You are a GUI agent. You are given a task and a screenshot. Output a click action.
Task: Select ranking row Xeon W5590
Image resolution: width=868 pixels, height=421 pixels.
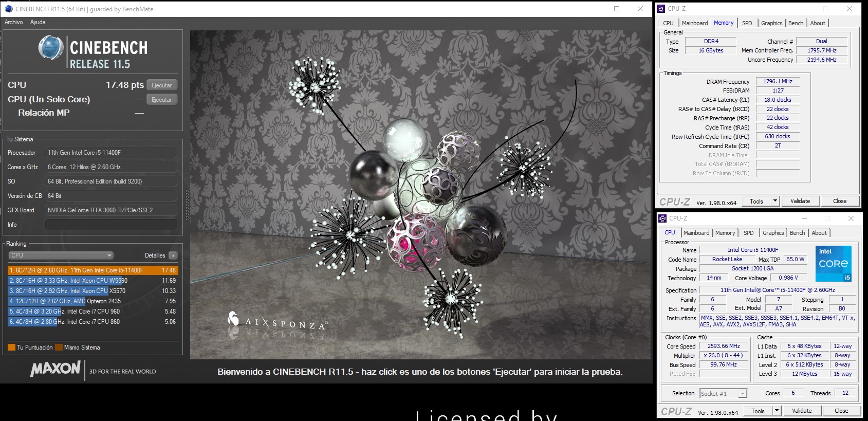(93, 281)
